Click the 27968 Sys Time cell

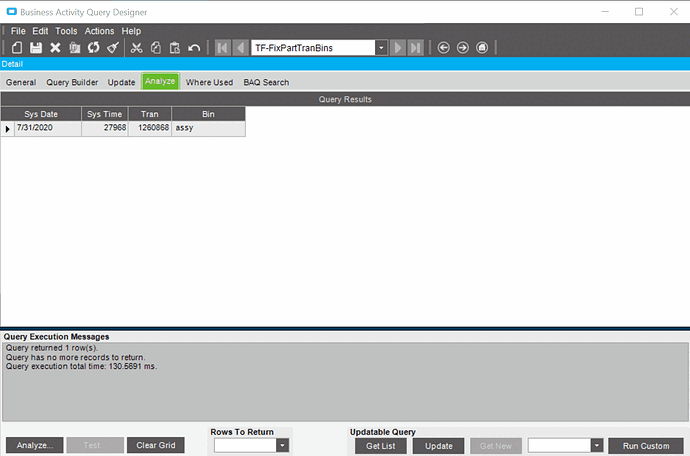coord(105,128)
